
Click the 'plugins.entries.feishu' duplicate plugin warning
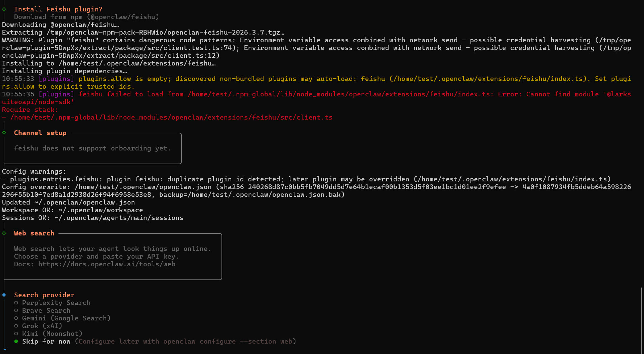(x=307, y=179)
